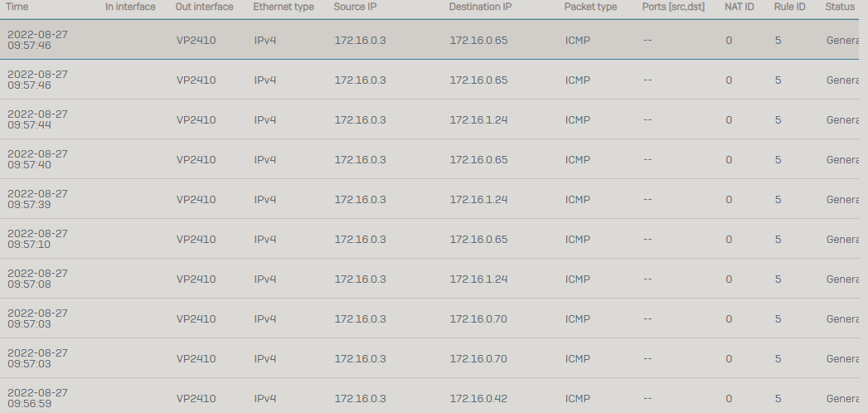Click the NAT ID column header

click(x=739, y=7)
